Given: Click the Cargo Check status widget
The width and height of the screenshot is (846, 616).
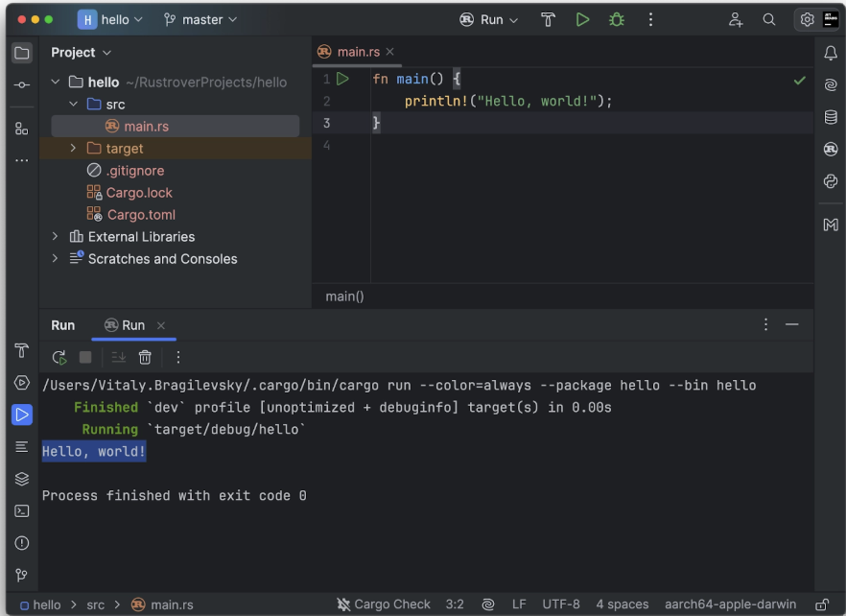Looking at the screenshot, I should point(384,604).
